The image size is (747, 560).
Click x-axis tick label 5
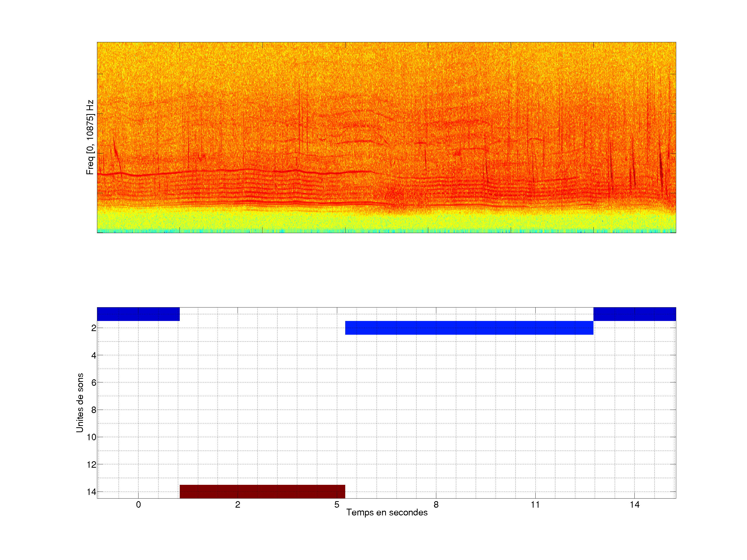click(x=337, y=505)
